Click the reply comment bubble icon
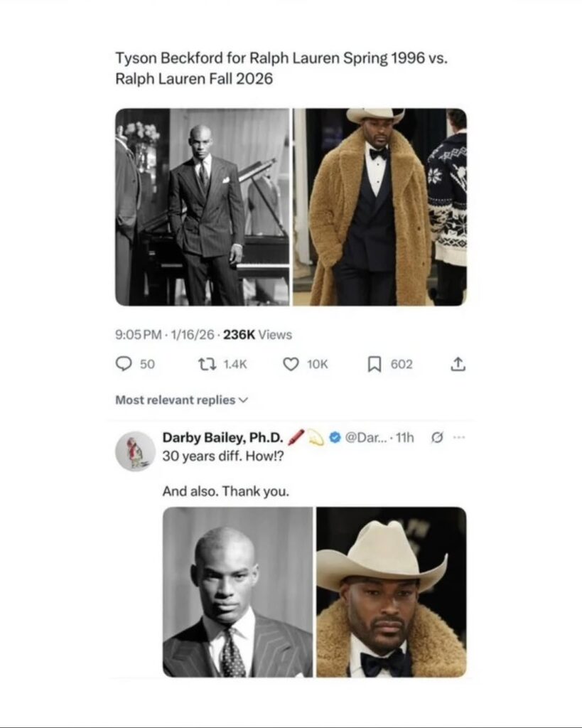582x728 pixels. coord(124,364)
